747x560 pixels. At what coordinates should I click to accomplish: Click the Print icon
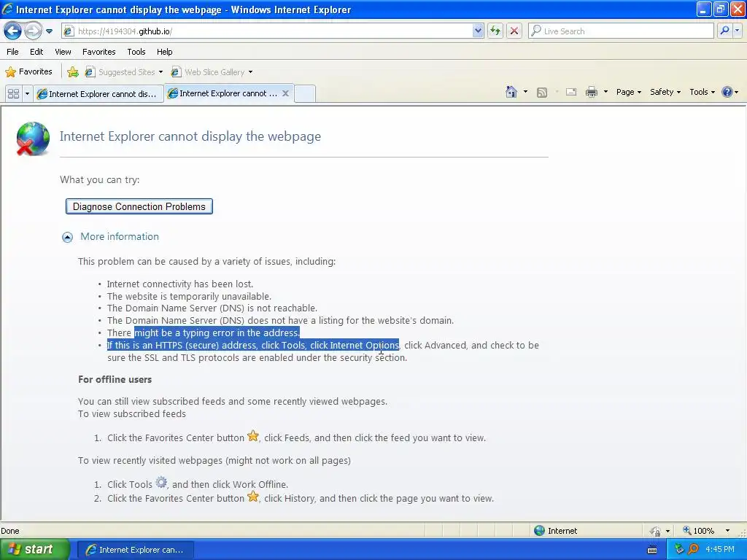click(591, 92)
